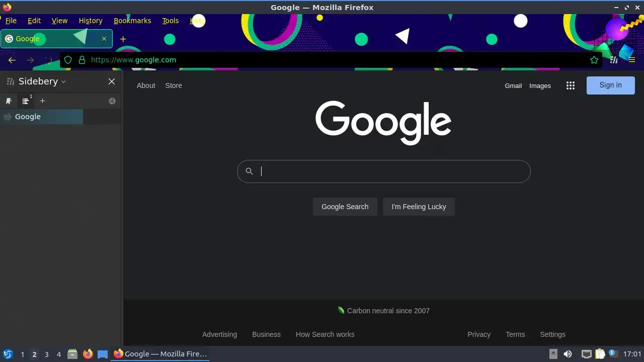The height and width of the screenshot is (362, 644).
Task: Select the Sidebery tabs panel icon
Action: (26, 101)
